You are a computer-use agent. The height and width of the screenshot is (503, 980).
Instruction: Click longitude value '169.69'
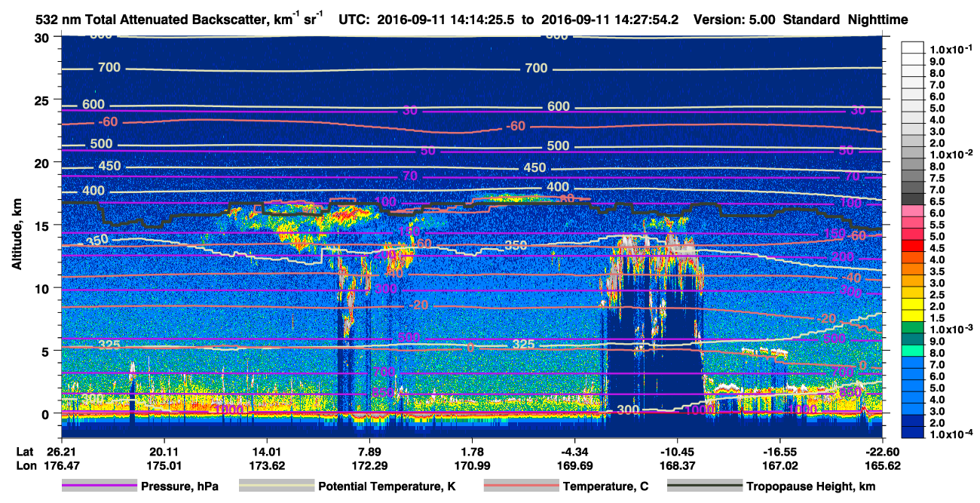click(x=574, y=465)
